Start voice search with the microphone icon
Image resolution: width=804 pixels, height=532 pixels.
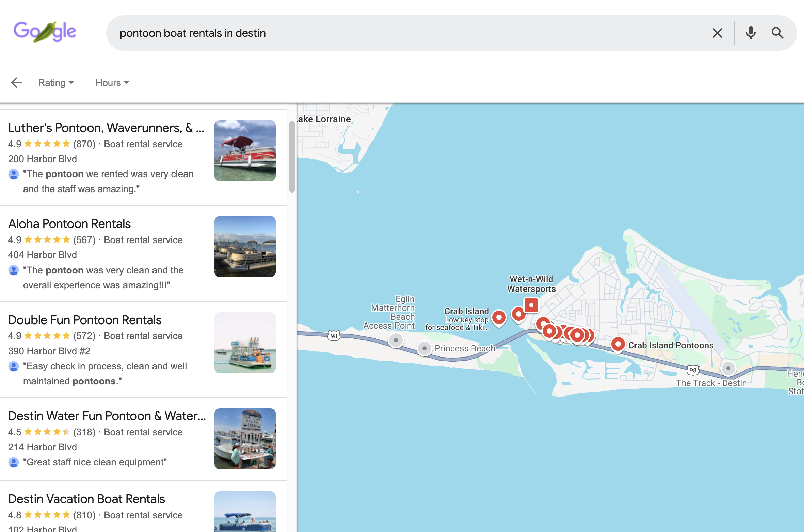pyautogui.click(x=751, y=33)
